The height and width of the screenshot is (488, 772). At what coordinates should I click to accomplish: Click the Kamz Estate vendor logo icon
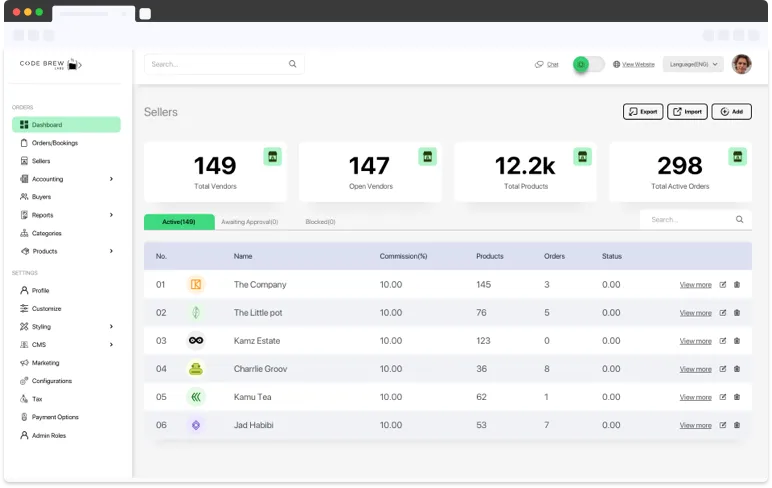click(196, 341)
